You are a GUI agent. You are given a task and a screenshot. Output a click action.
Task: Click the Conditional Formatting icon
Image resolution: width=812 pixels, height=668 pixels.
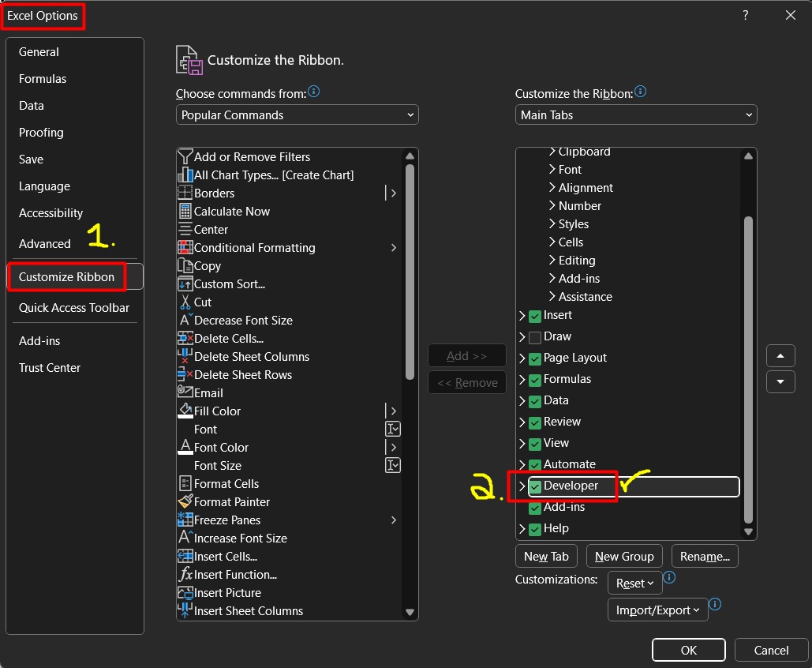[x=185, y=247]
